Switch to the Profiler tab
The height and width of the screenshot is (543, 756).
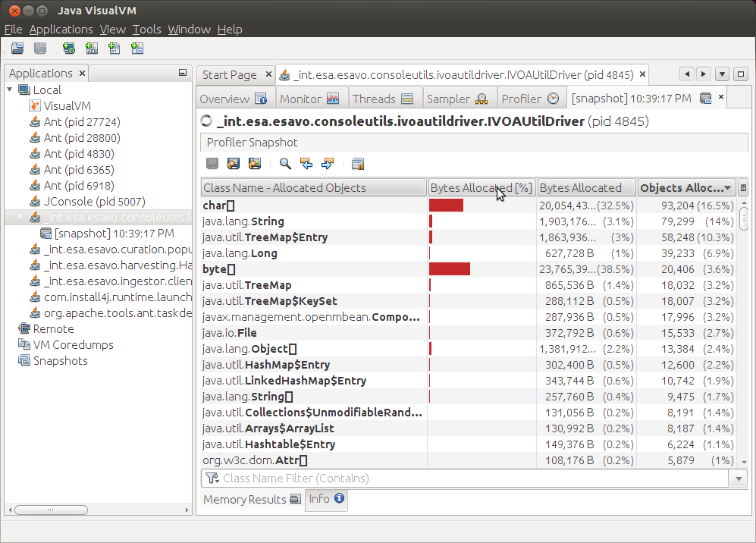tap(531, 99)
